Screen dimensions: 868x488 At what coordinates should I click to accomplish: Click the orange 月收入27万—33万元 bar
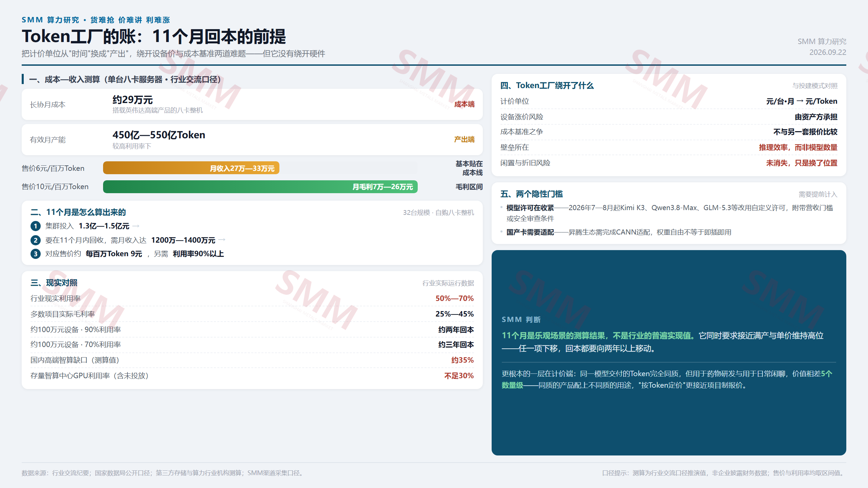[x=191, y=168]
